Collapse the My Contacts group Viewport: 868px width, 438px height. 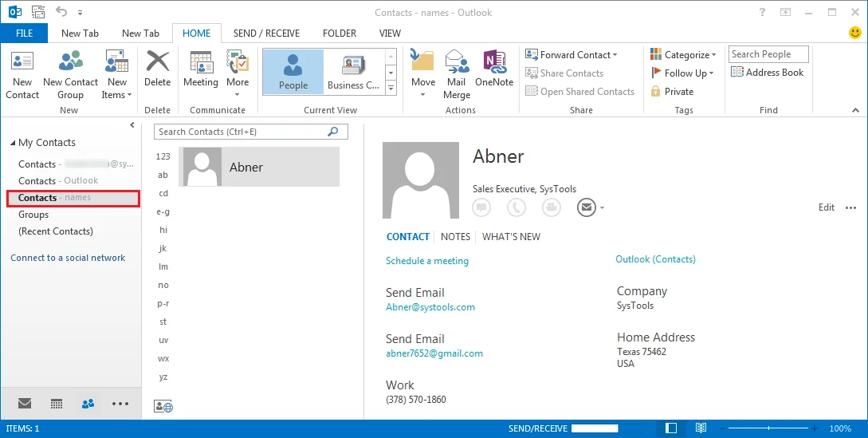[x=13, y=143]
